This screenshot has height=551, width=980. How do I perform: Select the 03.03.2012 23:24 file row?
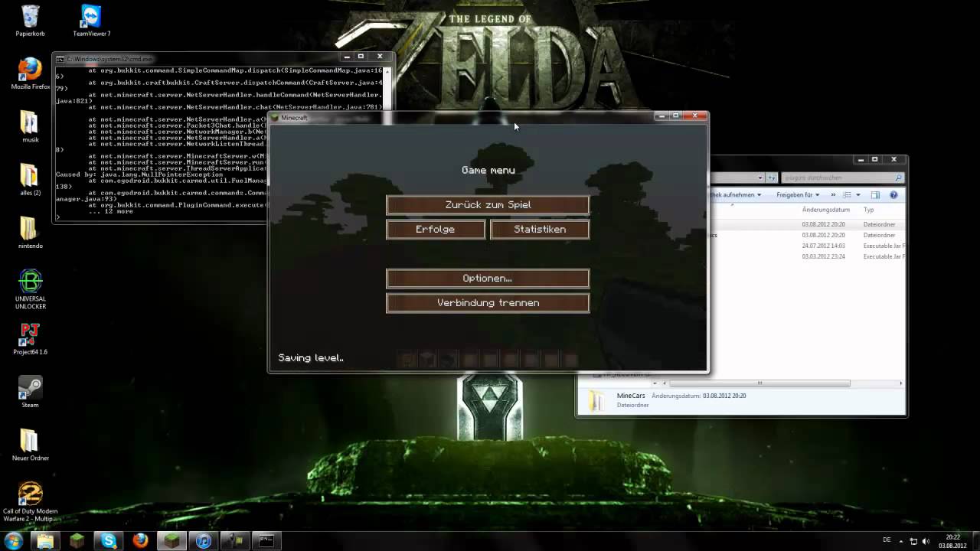pyautogui.click(x=807, y=257)
